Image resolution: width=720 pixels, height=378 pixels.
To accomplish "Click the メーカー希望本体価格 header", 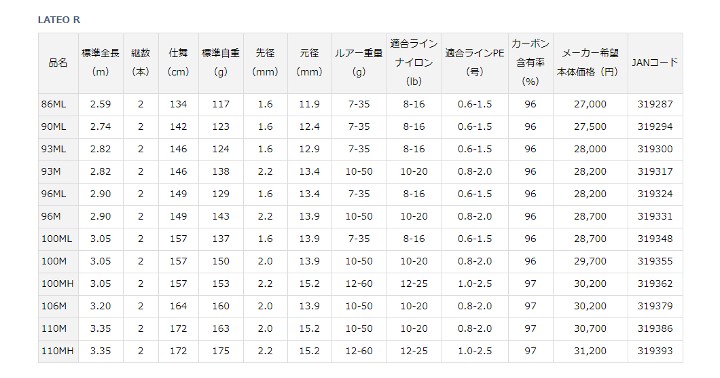I will click(590, 62).
